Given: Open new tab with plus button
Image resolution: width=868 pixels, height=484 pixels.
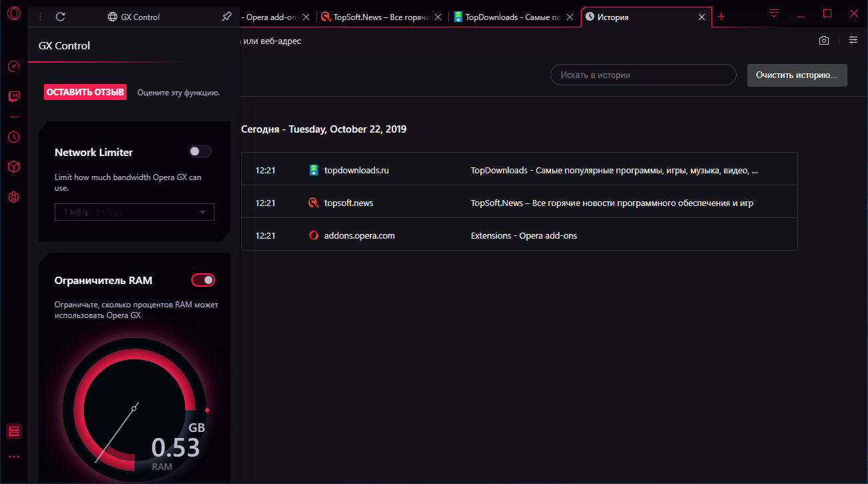Looking at the screenshot, I should pyautogui.click(x=721, y=17).
